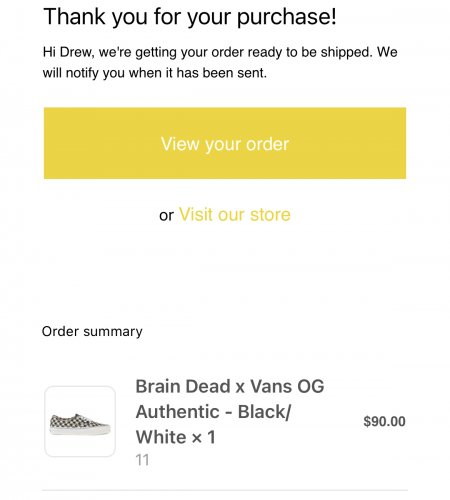Click the Brain Dead x Vans OG title line
450x500 pixels.
click(x=230, y=387)
